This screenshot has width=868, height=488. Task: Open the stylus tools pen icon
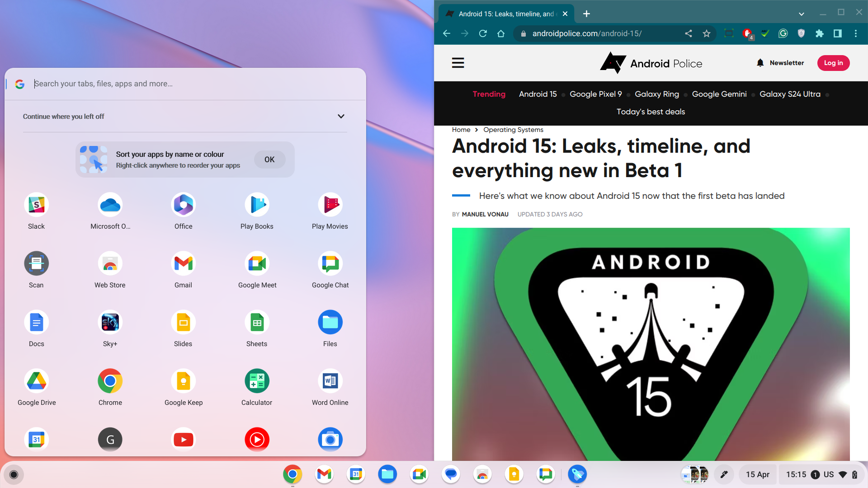[724, 474]
